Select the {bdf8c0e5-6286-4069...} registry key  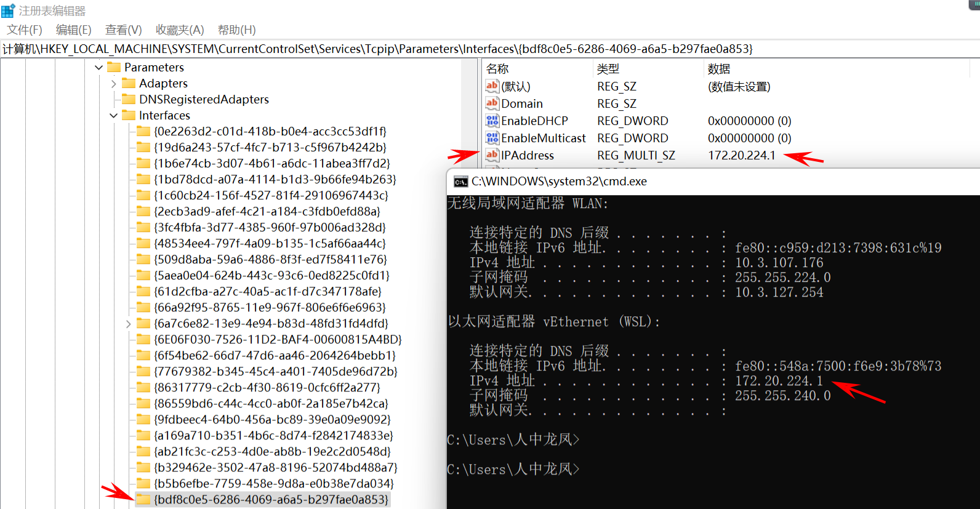pyautogui.click(x=271, y=499)
